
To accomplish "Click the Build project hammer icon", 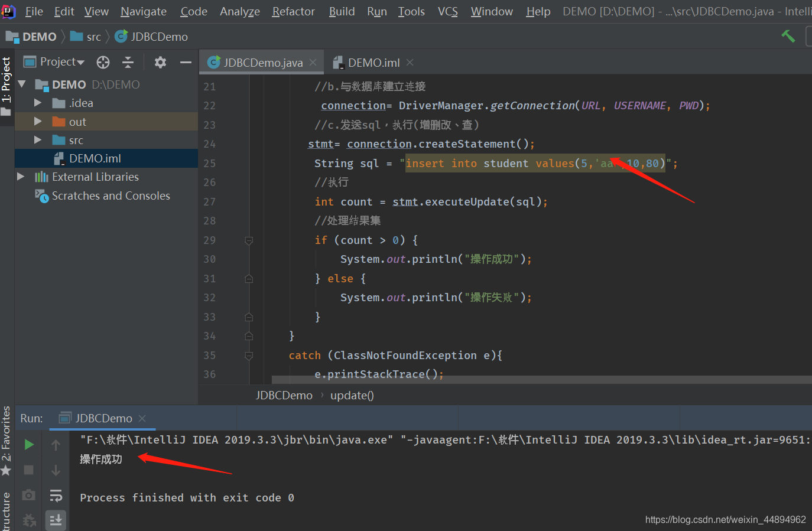I will coord(788,36).
